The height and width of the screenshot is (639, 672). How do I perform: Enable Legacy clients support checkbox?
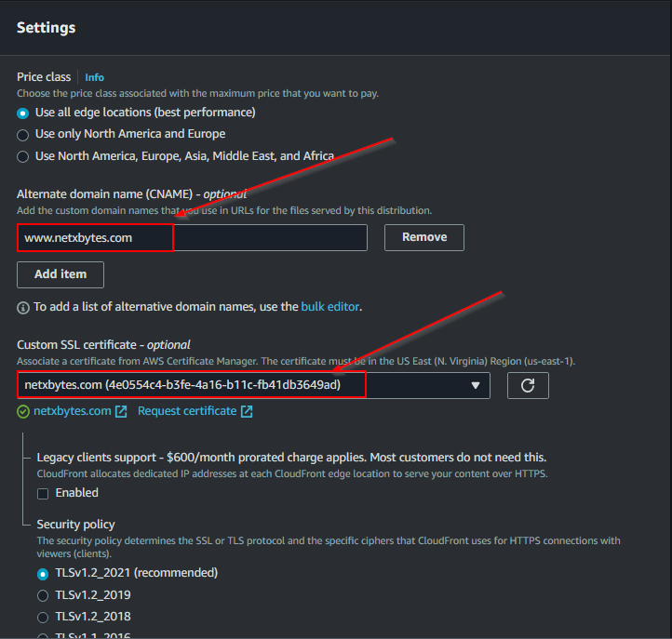pyautogui.click(x=43, y=493)
